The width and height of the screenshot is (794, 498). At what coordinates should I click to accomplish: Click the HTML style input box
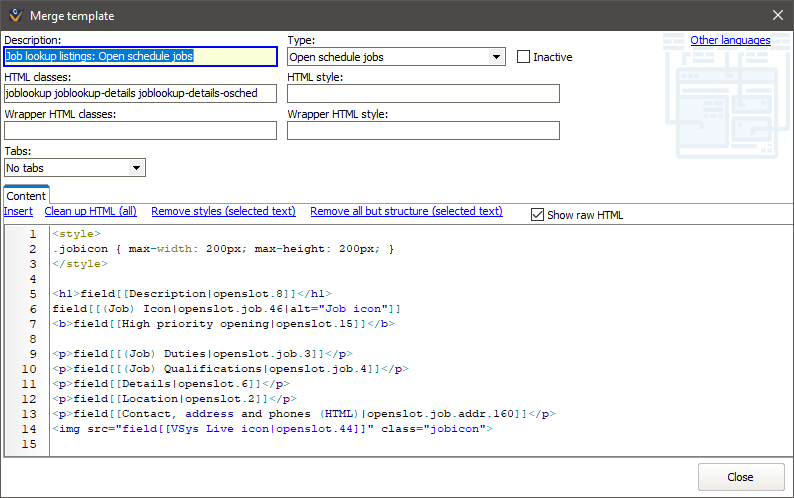click(423, 93)
